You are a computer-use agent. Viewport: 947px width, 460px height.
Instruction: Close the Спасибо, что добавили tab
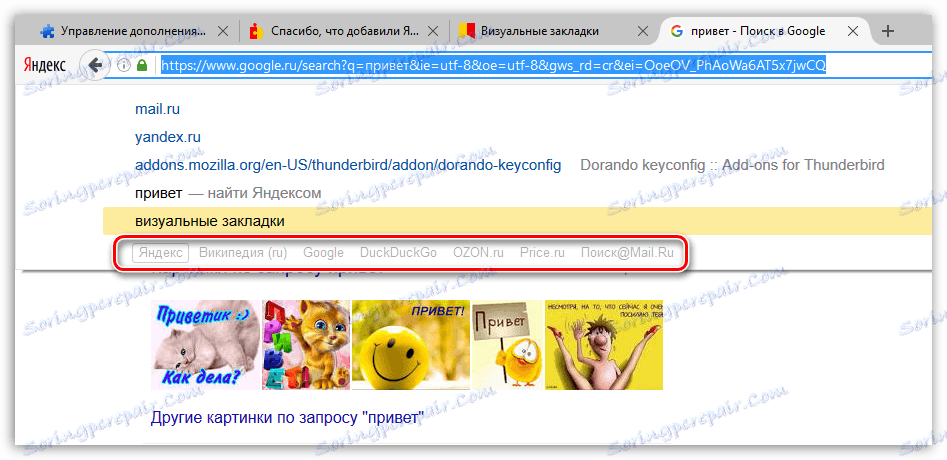[x=434, y=31]
